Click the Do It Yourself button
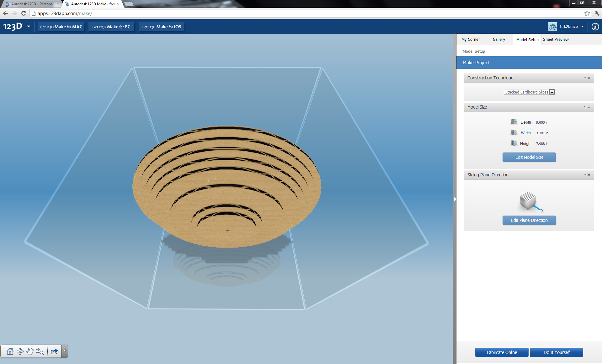This screenshot has width=602, height=364. [x=556, y=352]
